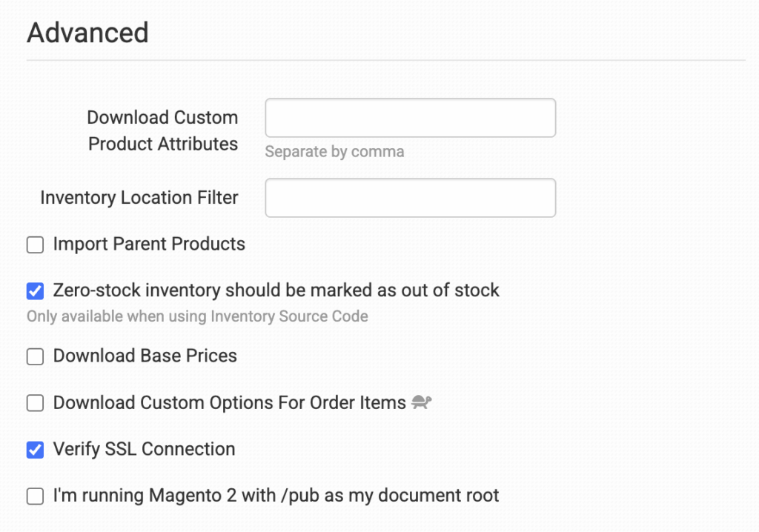Click the Download Base Prices label text
The width and height of the screenshot is (759, 532).
(x=145, y=356)
